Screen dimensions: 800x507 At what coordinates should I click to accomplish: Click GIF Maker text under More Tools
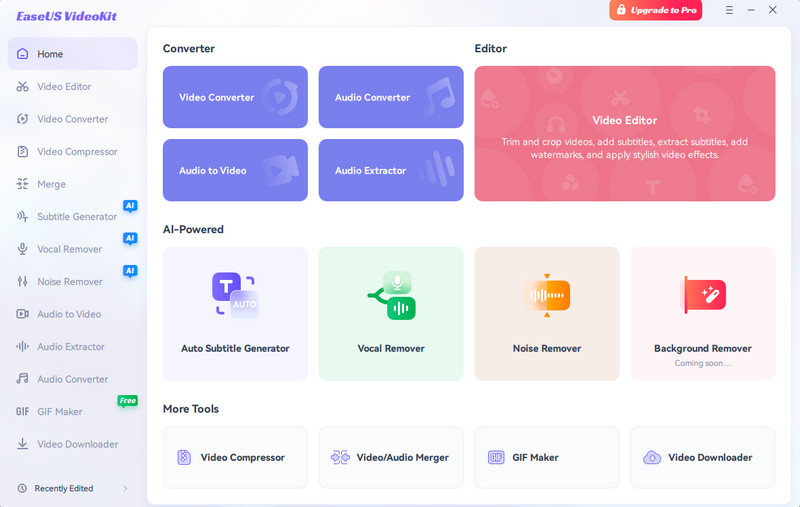tap(535, 458)
